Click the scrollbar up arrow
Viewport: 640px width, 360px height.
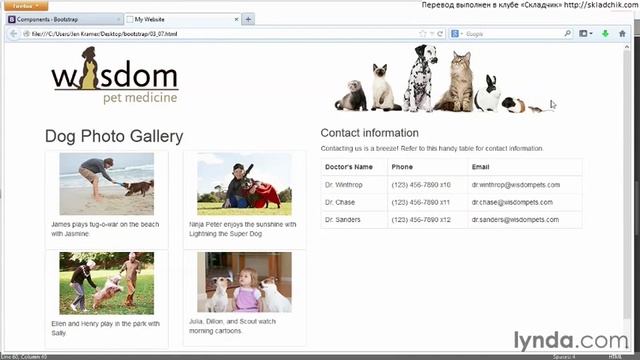[627, 47]
